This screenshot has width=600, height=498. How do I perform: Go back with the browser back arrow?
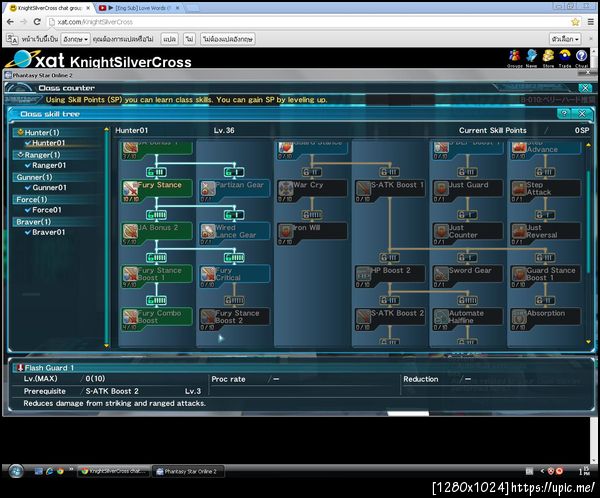click(x=10, y=22)
